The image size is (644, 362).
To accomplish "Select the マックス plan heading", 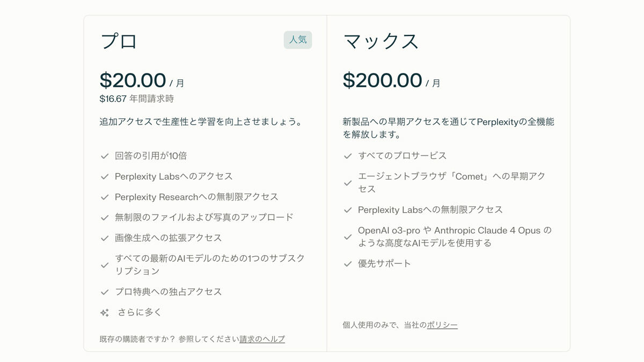I will pyautogui.click(x=380, y=41).
